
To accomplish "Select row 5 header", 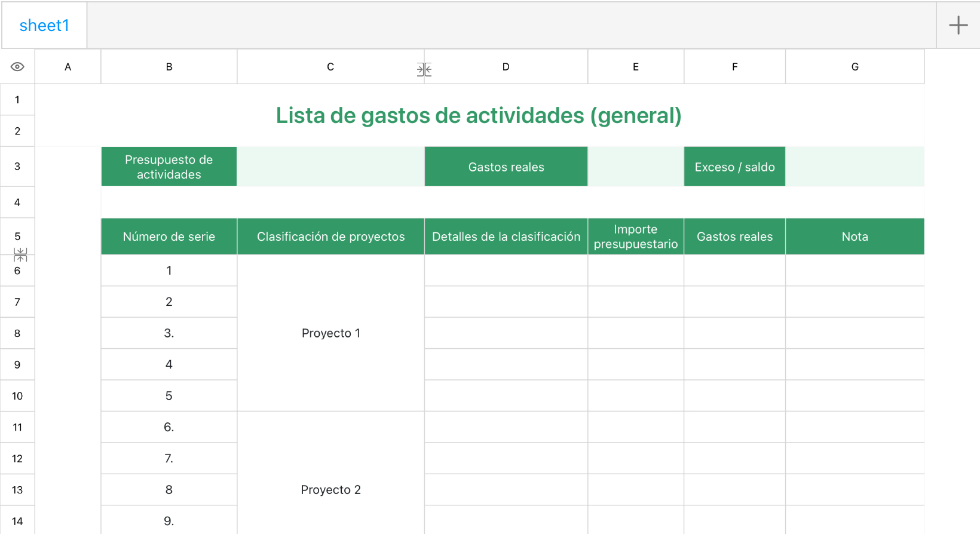I will [x=17, y=237].
